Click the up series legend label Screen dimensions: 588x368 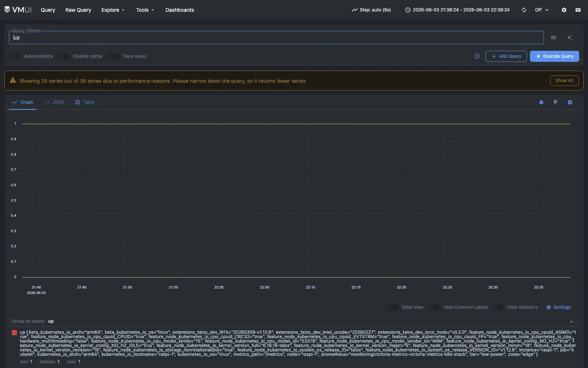point(298,343)
